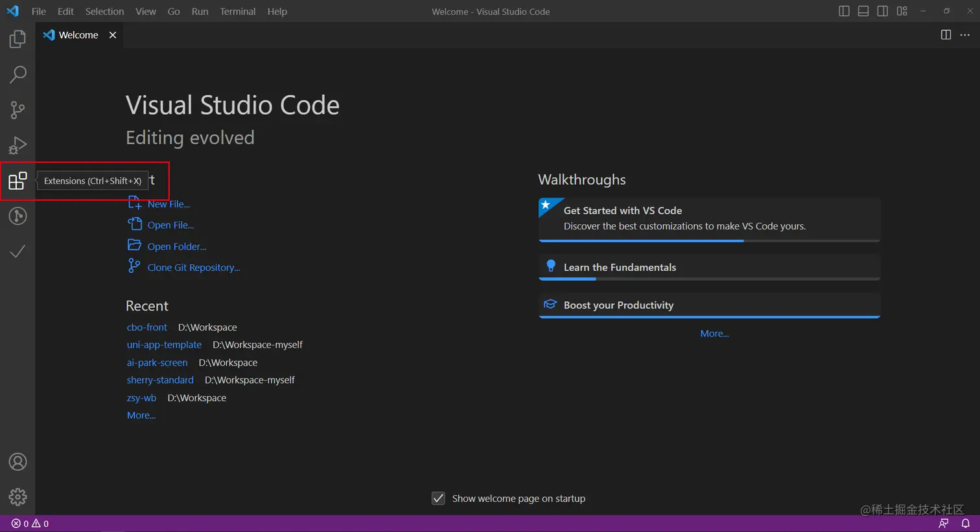980x532 pixels.
Task: Open recent project ai-park-screen
Action: [157, 362]
